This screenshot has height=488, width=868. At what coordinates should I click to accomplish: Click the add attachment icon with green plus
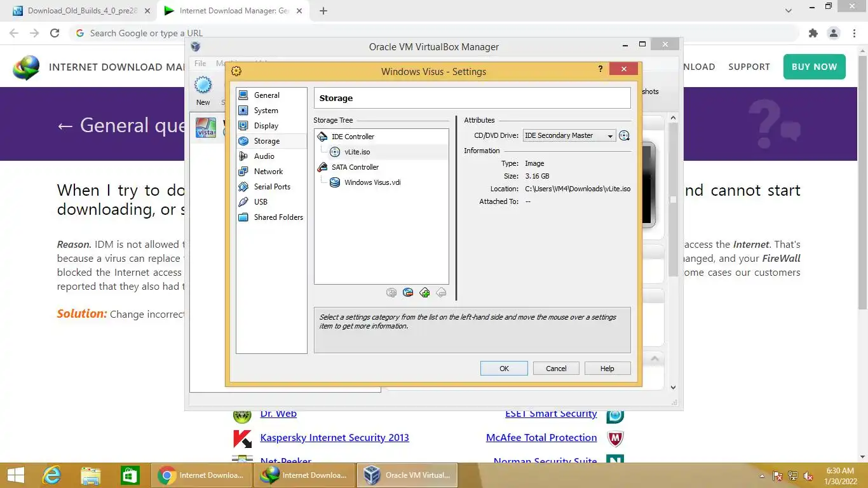pyautogui.click(x=424, y=292)
